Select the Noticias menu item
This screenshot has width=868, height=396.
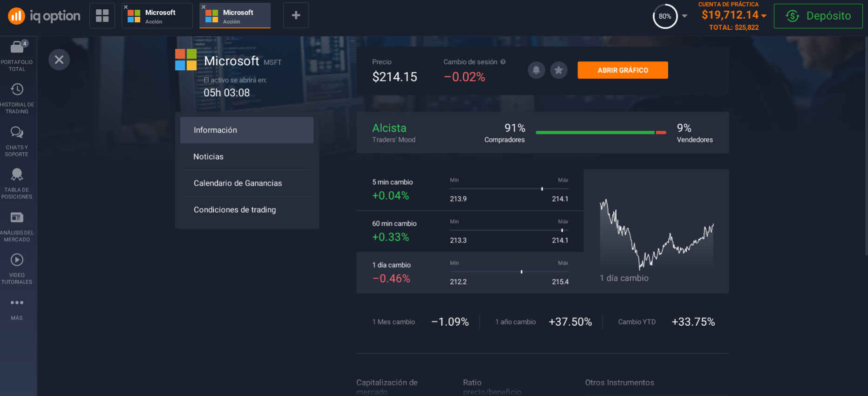tap(247, 156)
